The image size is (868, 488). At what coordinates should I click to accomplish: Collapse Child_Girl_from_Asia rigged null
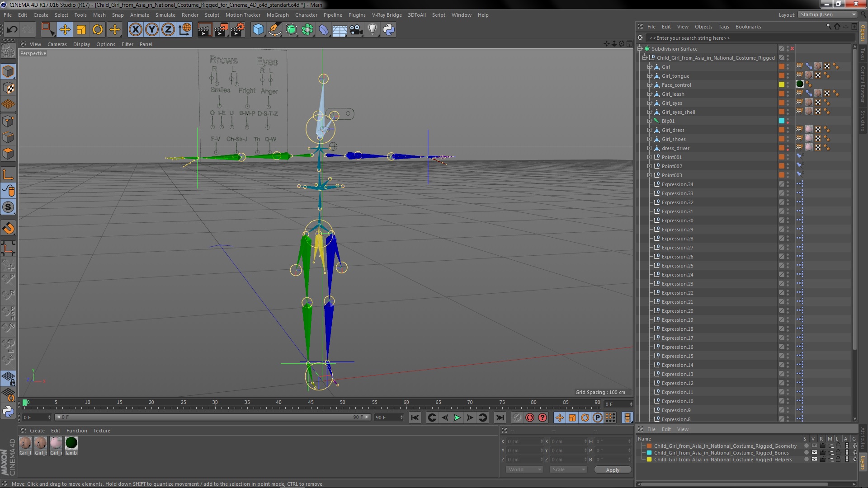[645, 58]
